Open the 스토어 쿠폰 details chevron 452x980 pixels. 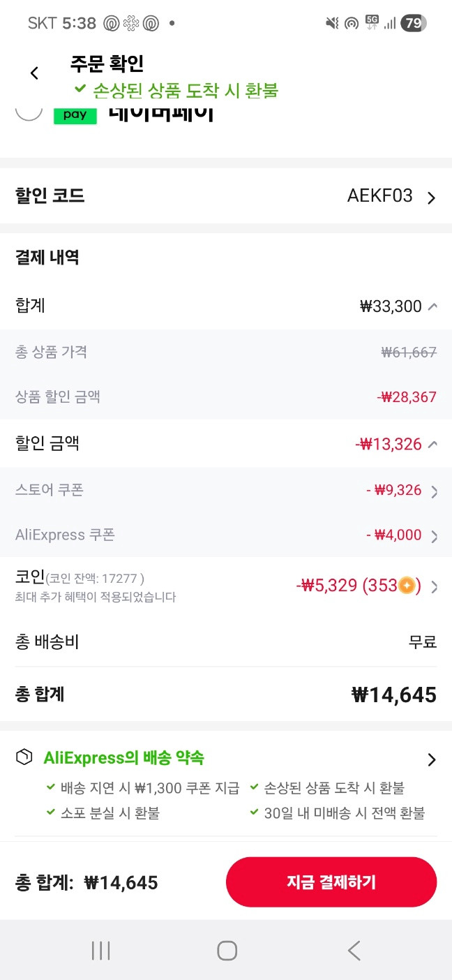click(435, 490)
